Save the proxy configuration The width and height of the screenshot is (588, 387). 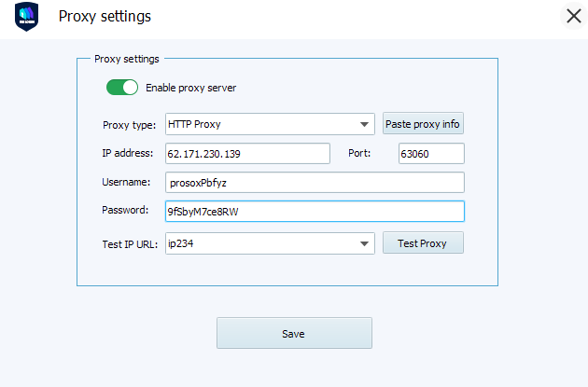294,333
